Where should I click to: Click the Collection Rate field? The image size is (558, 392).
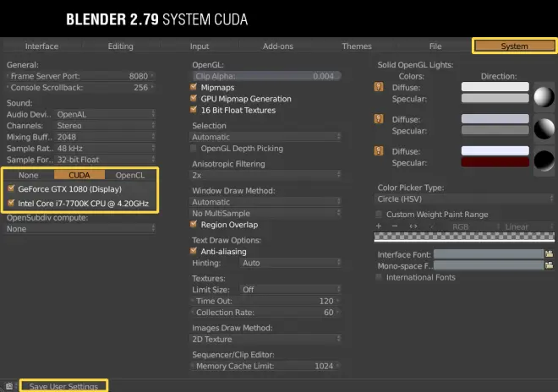point(265,313)
